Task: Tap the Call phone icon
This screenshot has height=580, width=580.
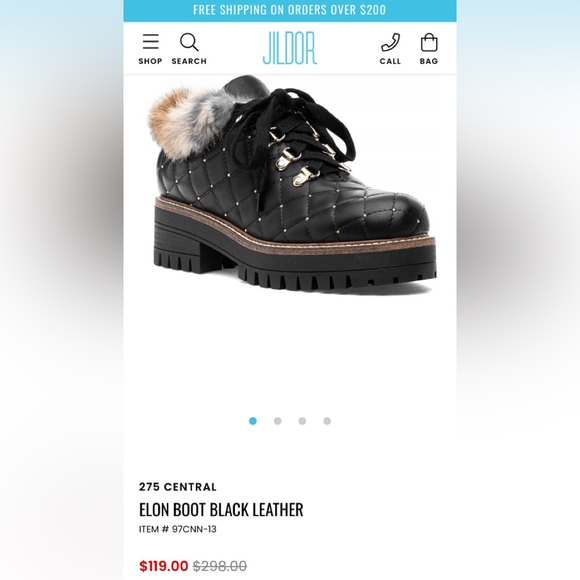Action: (x=390, y=42)
